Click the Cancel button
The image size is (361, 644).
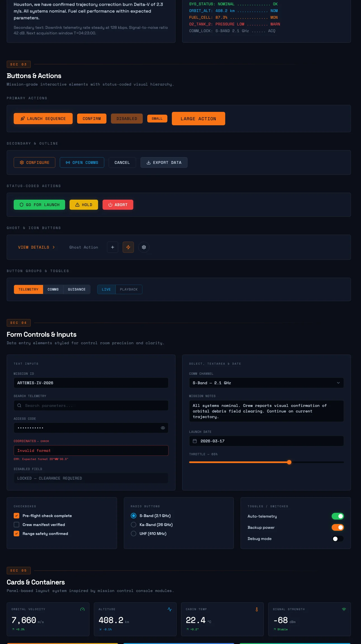(122, 162)
